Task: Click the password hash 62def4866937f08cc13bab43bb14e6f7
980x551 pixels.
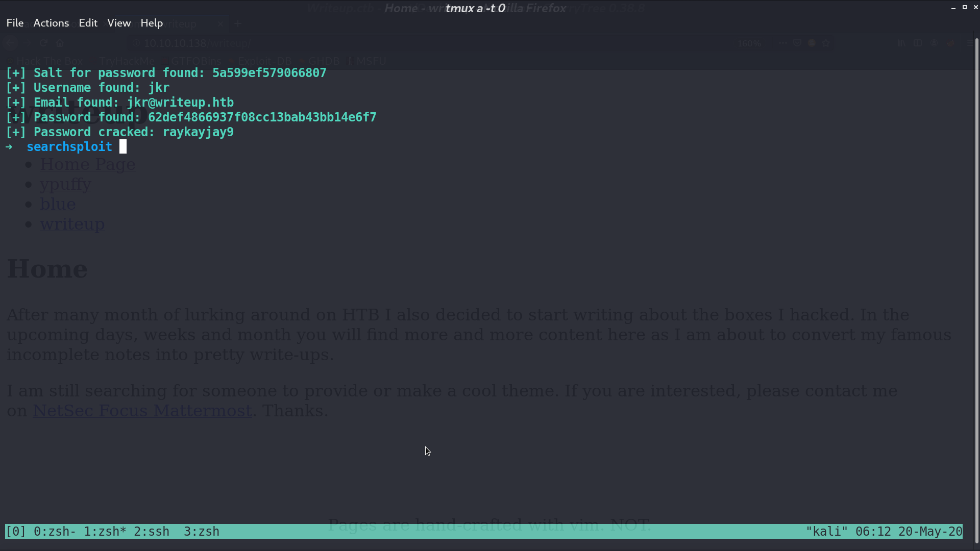Action: point(262,117)
